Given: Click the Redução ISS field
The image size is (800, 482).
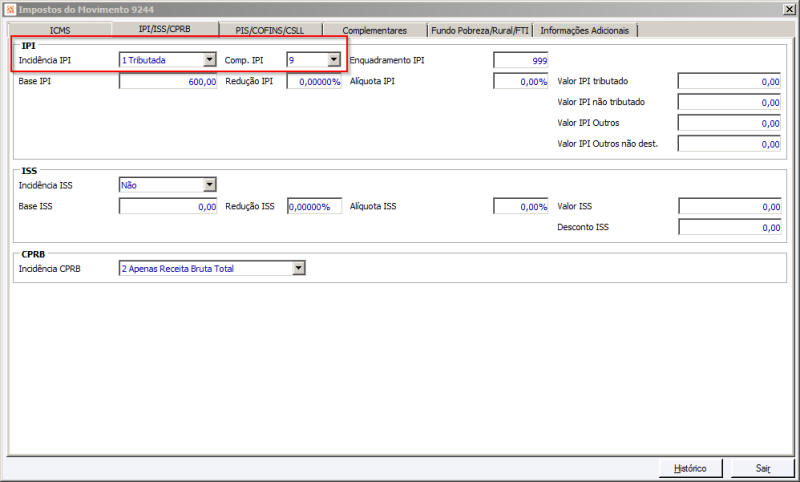Looking at the screenshot, I should coord(314,206).
